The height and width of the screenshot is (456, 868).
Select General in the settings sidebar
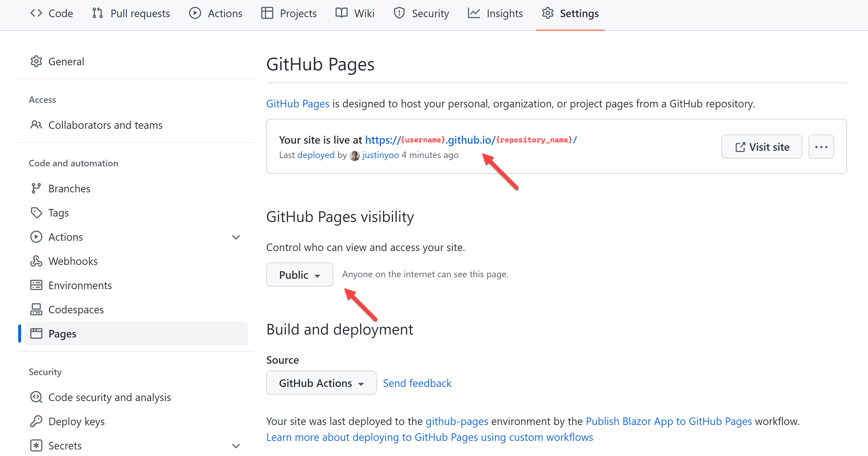(66, 62)
